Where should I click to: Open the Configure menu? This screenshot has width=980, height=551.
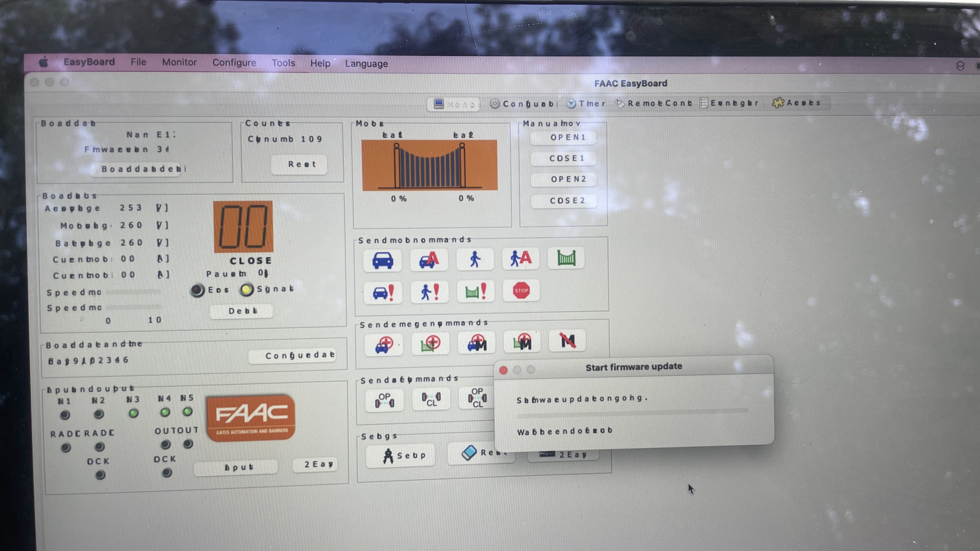234,63
